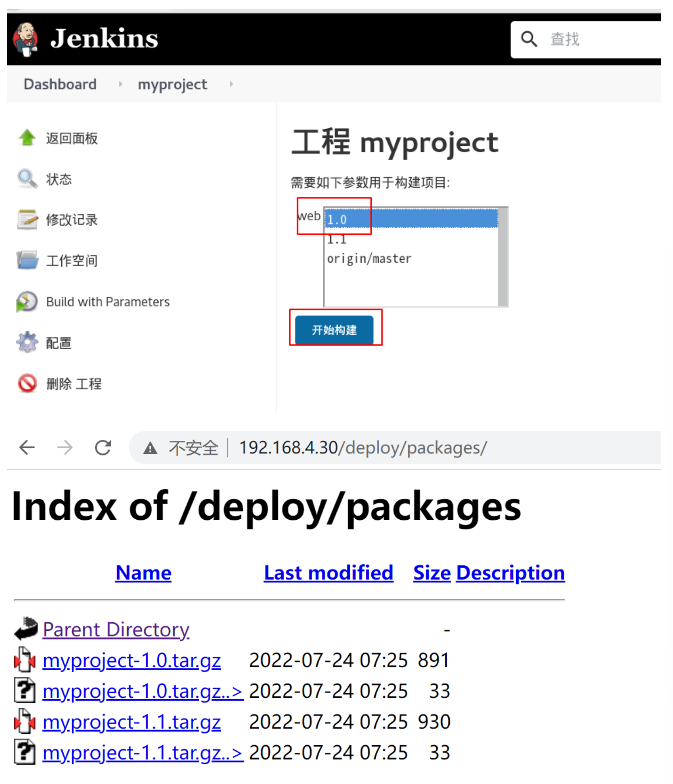Click the 不安全 security label

pos(193,448)
